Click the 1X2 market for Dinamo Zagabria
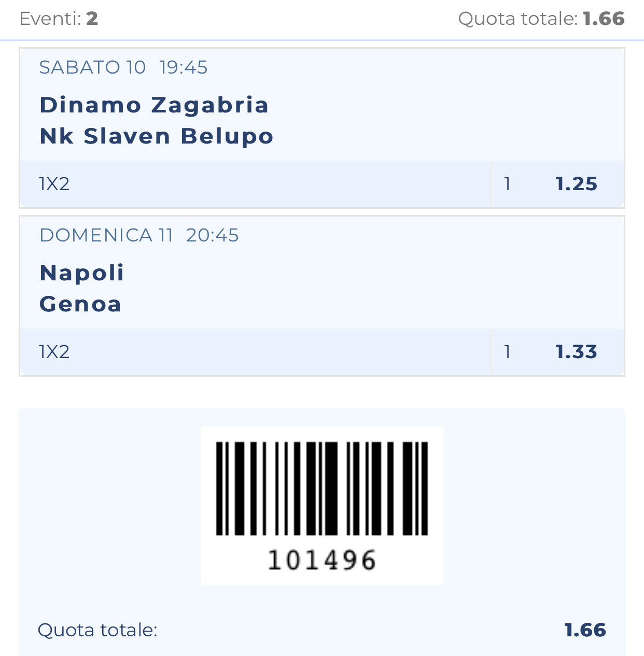644x656 pixels. (54, 184)
